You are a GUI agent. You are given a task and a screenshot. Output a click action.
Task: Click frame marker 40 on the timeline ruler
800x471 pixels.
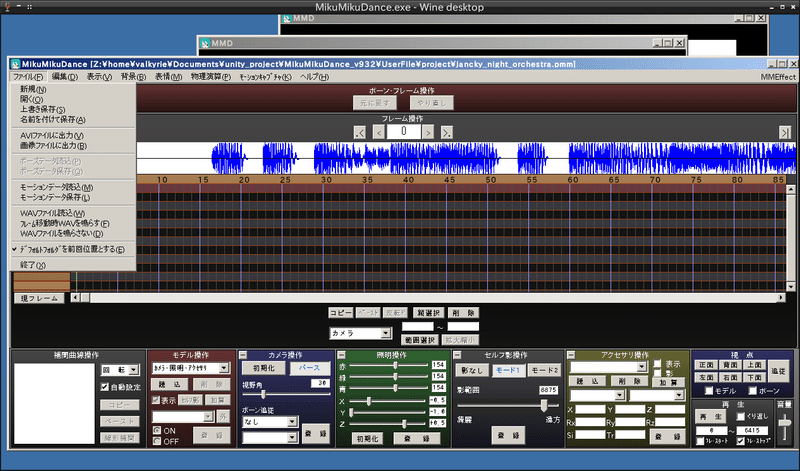click(408, 180)
